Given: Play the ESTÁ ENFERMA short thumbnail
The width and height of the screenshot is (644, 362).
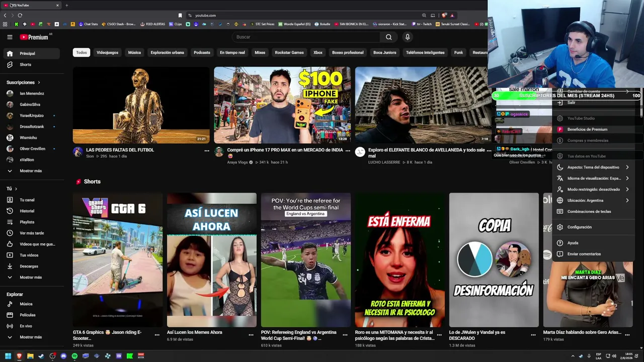Looking at the screenshot, I should pyautogui.click(x=400, y=260).
